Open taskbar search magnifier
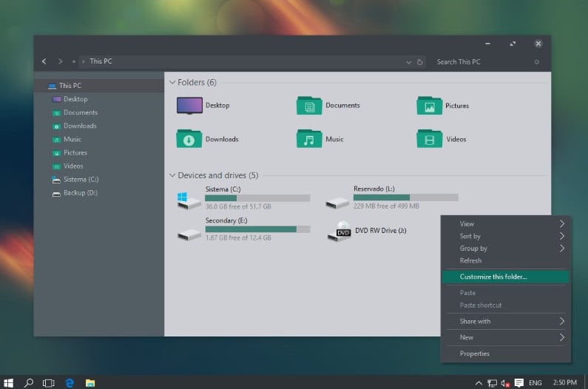 click(x=29, y=382)
